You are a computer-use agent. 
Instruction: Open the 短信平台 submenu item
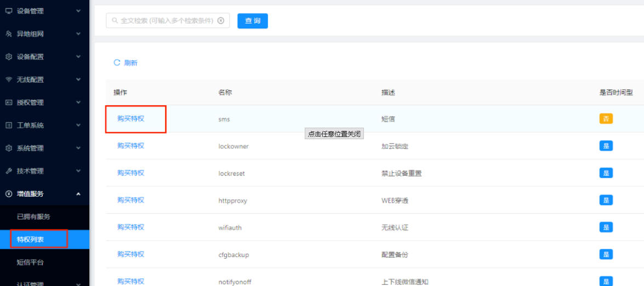pyautogui.click(x=30, y=262)
